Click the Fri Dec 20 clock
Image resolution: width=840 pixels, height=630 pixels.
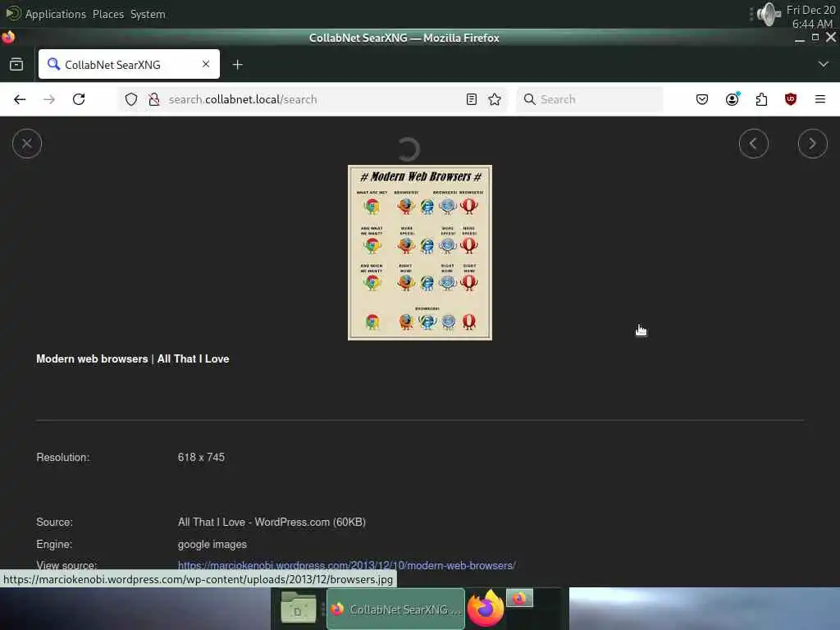pyautogui.click(x=810, y=16)
